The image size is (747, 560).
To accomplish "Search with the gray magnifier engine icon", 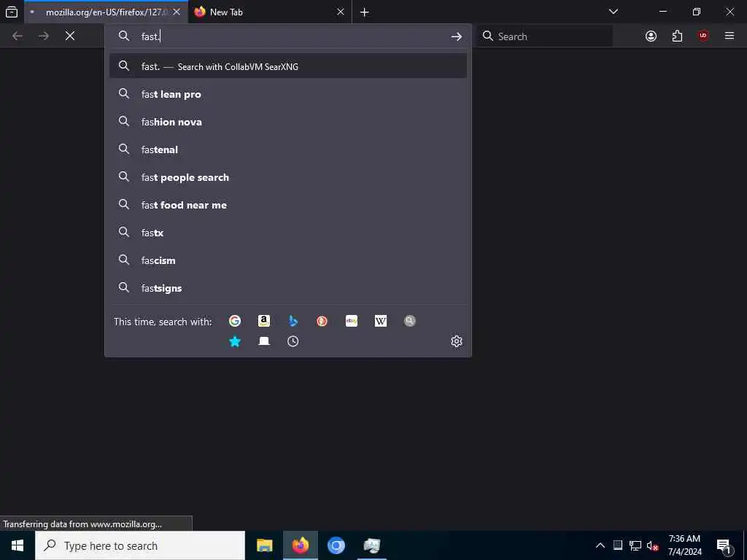I will tap(410, 321).
